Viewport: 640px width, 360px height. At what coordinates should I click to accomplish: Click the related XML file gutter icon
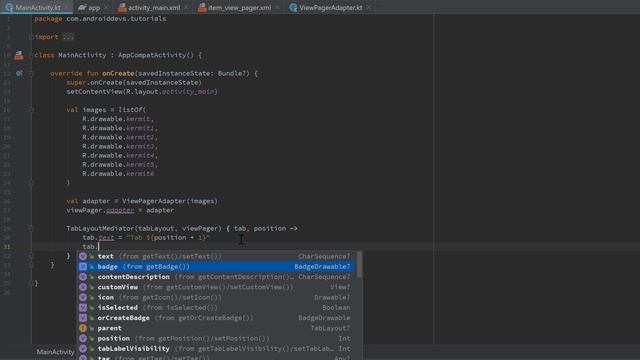pyautogui.click(x=19, y=56)
